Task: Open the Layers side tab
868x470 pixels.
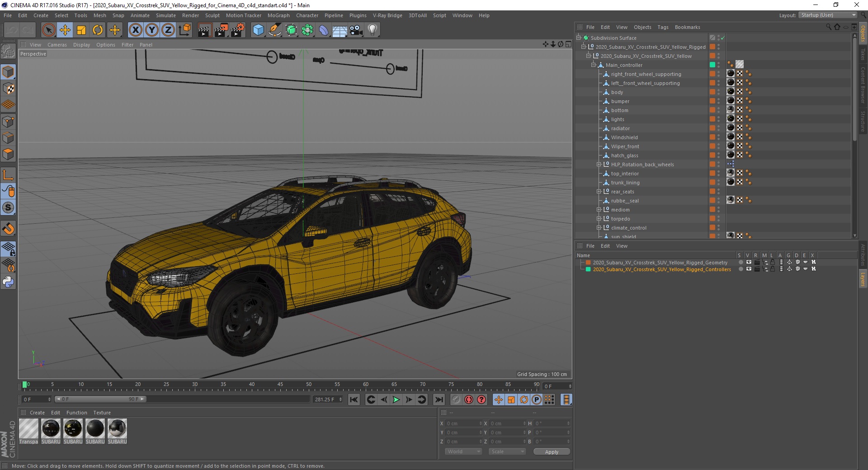Action: (863, 279)
